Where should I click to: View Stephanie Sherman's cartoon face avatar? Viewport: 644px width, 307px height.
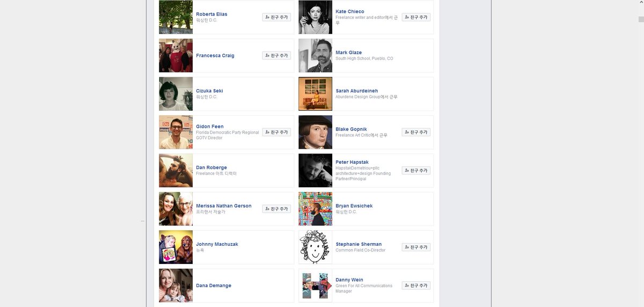coord(315,247)
